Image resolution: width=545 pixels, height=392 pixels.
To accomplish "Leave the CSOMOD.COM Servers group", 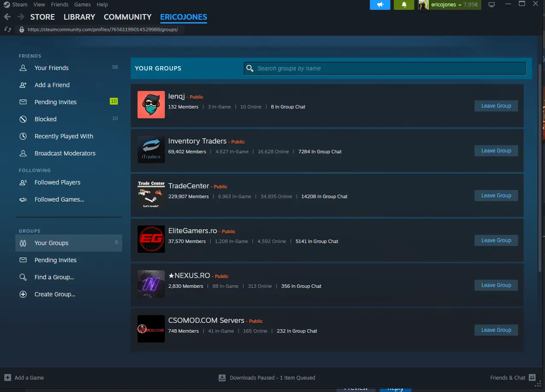I will pos(496,330).
